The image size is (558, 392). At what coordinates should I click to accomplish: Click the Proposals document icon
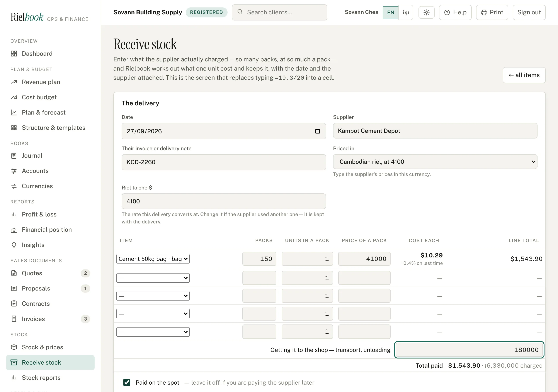pos(14,289)
